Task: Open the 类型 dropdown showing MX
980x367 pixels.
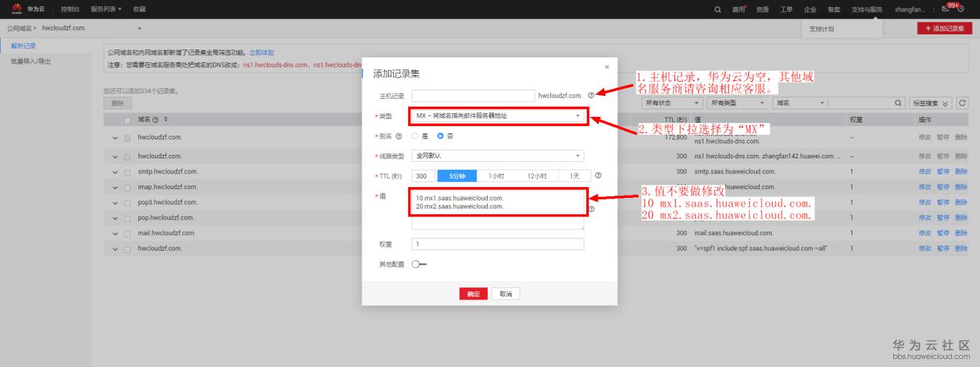Action: (x=498, y=115)
